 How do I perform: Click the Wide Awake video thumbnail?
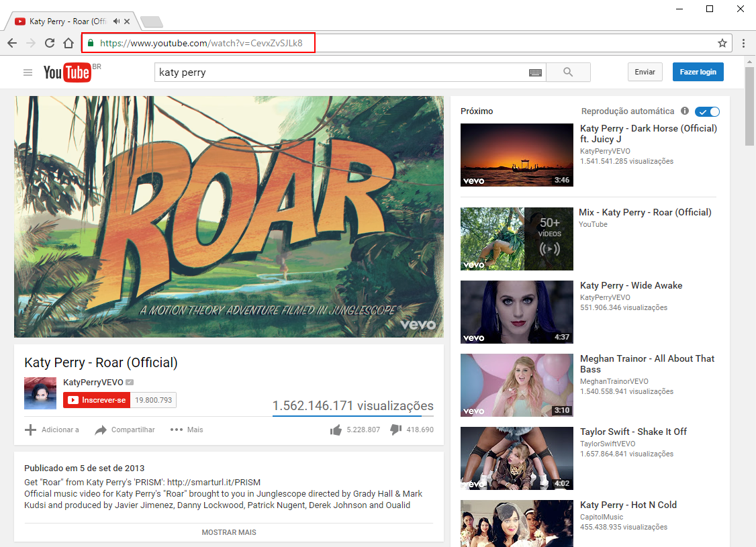click(x=517, y=312)
